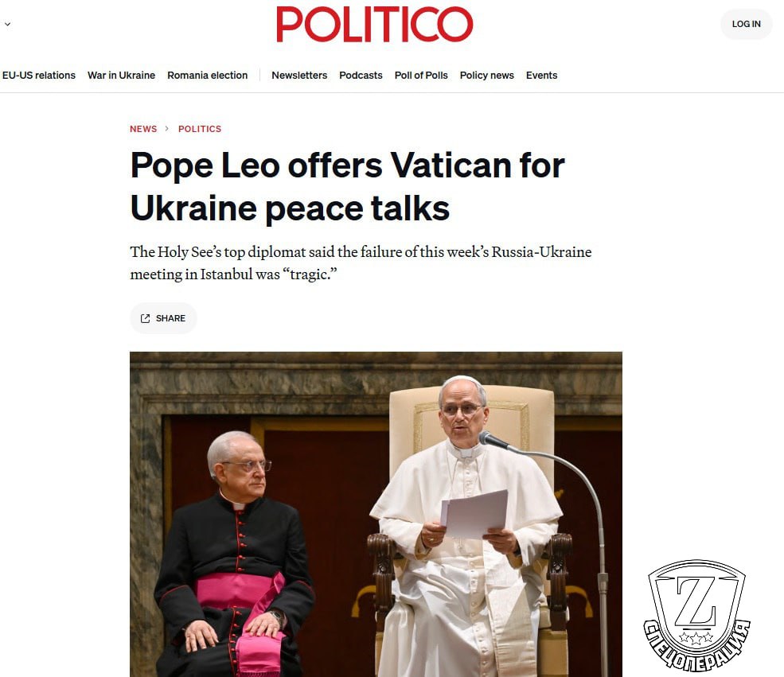Click the SHARE button
The image size is (784, 677).
click(x=163, y=318)
